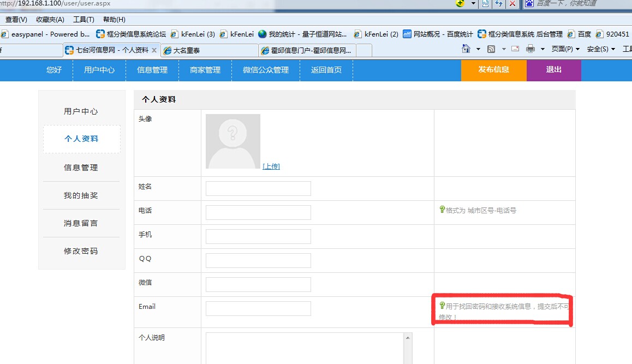Click the printer icon in toolbar
This screenshot has height=364, width=632.
point(530,49)
